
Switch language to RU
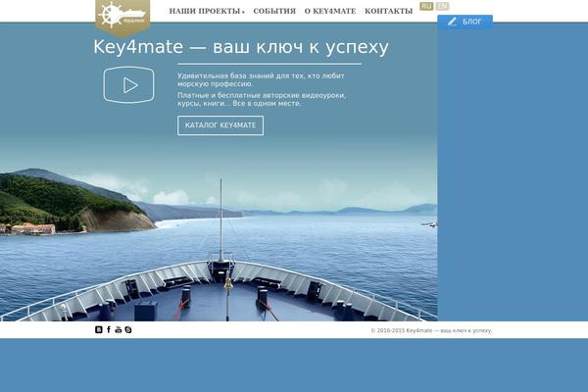pos(426,6)
